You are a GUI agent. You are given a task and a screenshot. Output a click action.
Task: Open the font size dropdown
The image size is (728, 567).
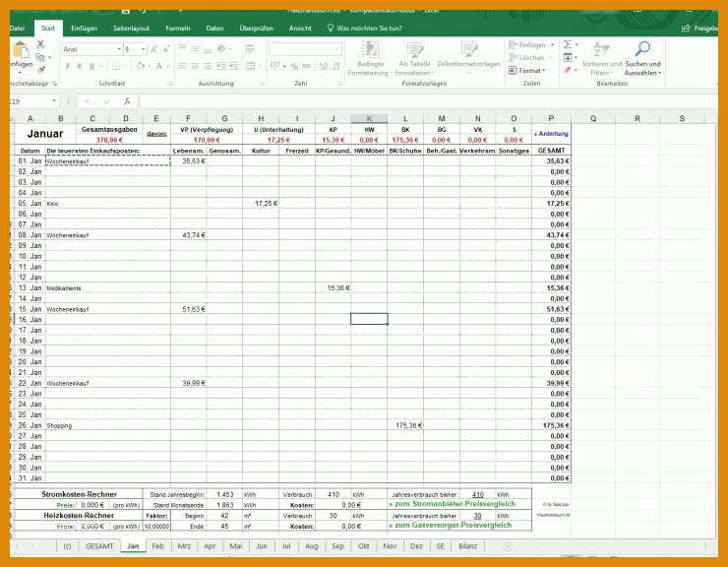coord(143,49)
